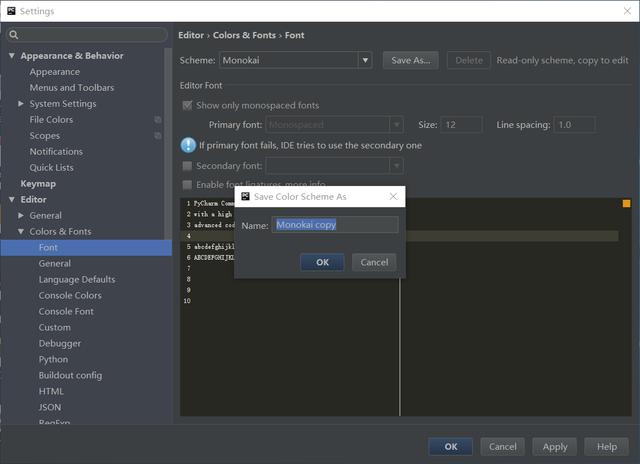This screenshot has width=640, height=464.
Task: Click the Scopes project-level icon
Action: 158,135
